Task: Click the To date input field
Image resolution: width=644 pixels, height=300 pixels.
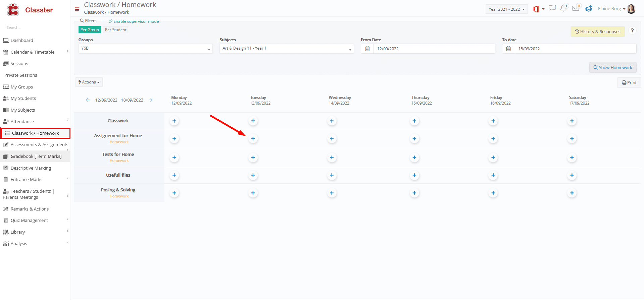Action: click(x=576, y=49)
